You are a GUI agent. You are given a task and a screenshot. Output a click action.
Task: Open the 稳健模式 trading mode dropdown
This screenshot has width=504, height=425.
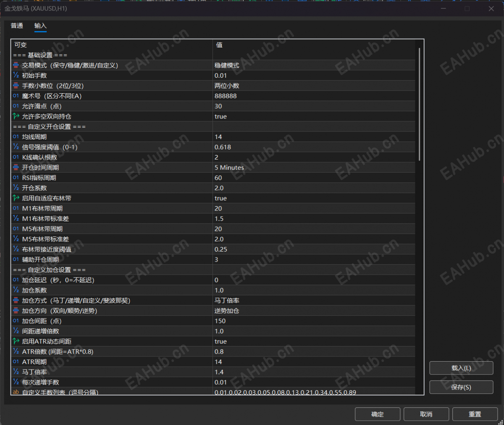tap(314, 65)
